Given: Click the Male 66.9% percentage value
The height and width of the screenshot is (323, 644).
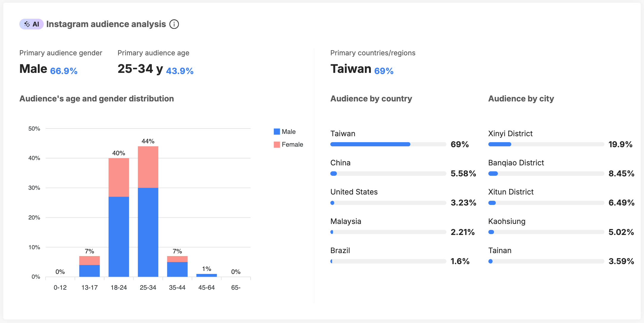Looking at the screenshot, I should pyautogui.click(x=64, y=71).
